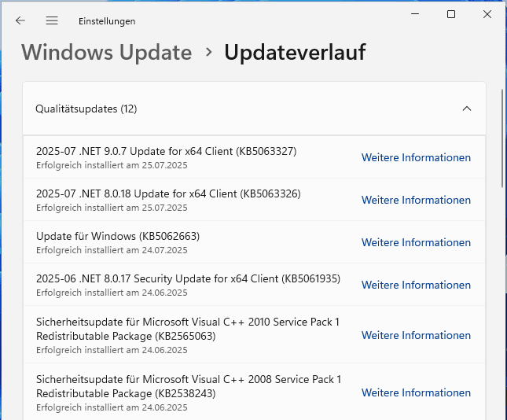Open the hamburger navigation menu
The width and height of the screenshot is (507, 420).
52,21
